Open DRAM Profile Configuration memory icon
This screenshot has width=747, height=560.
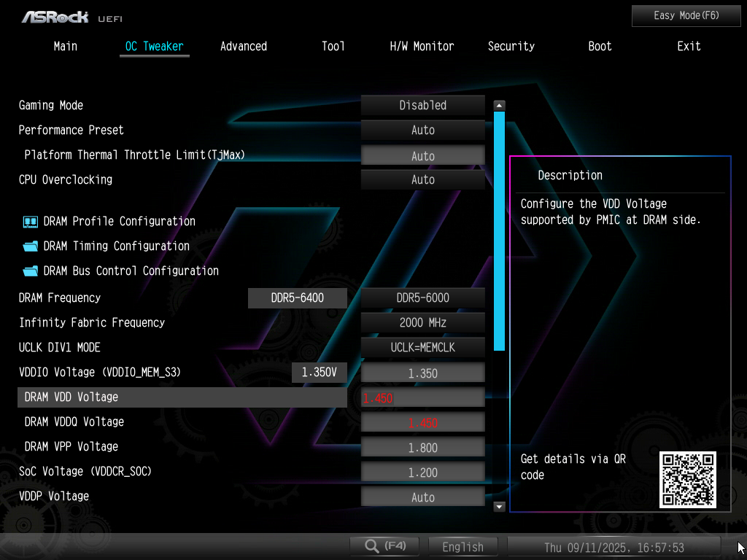(31, 222)
